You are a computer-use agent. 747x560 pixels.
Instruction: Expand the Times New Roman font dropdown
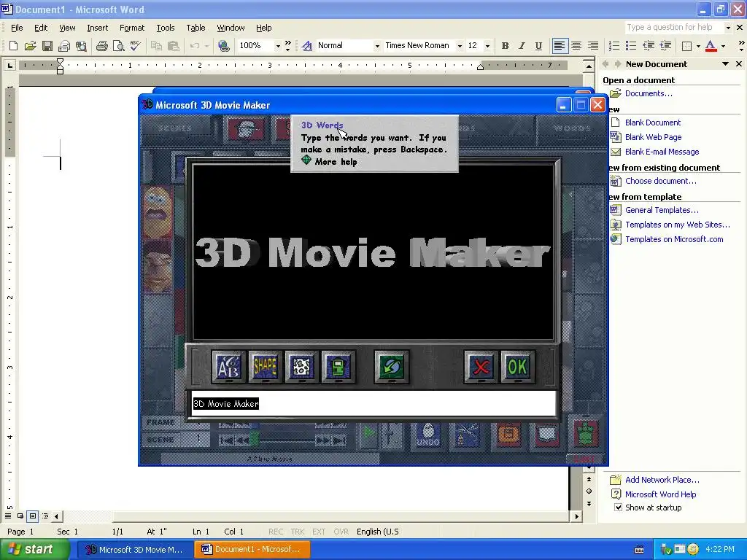(460, 46)
